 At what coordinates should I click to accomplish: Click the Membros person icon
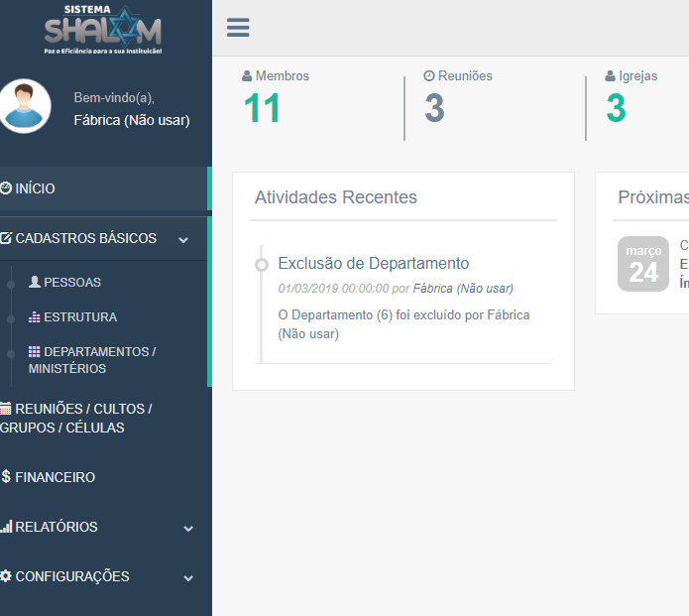click(x=247, y=76)
